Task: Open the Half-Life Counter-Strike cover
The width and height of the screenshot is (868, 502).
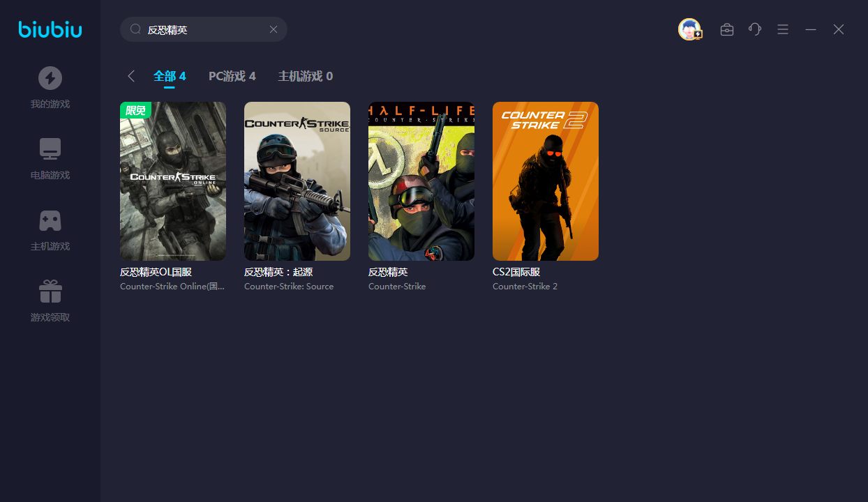Action: 421,181
